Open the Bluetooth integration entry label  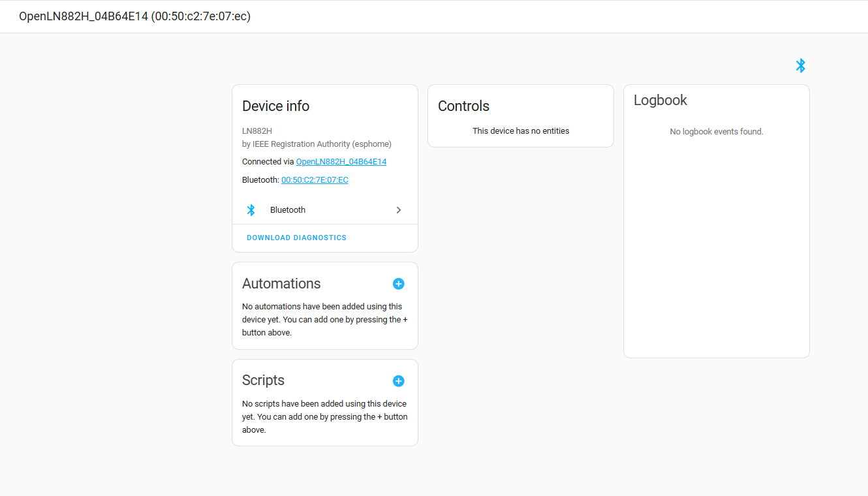coord(288,210)
